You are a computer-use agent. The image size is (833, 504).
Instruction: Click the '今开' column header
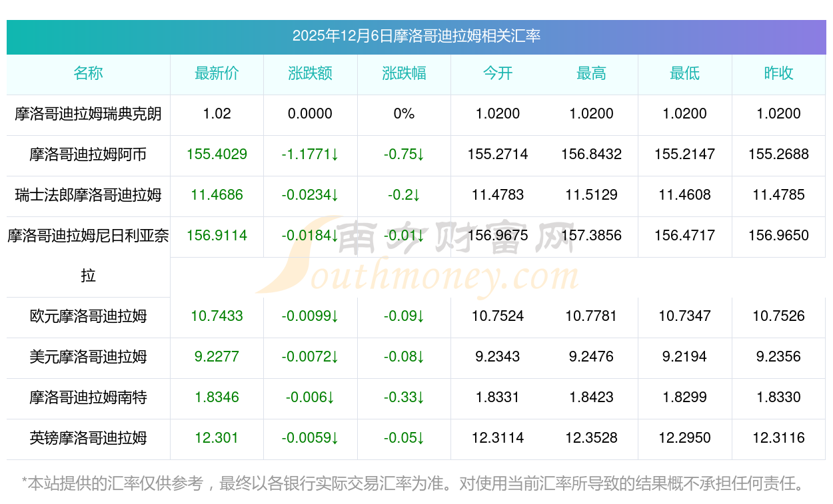498,73
